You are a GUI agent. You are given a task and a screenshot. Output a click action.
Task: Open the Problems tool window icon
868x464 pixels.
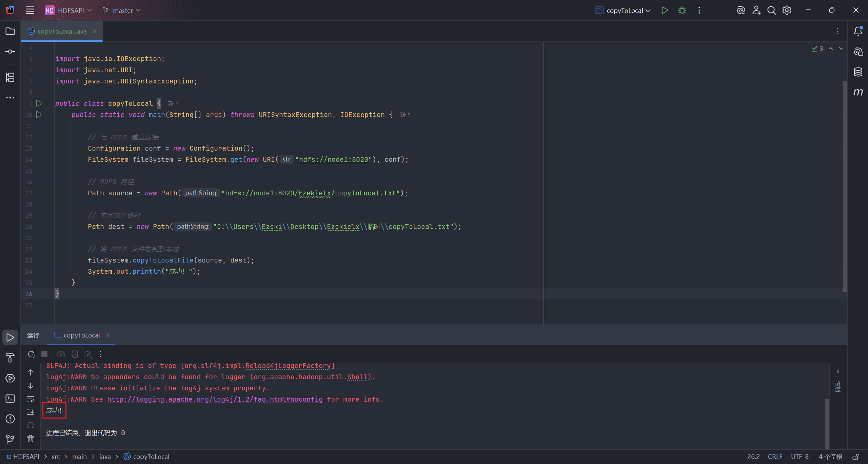click(x=10, y=419)
